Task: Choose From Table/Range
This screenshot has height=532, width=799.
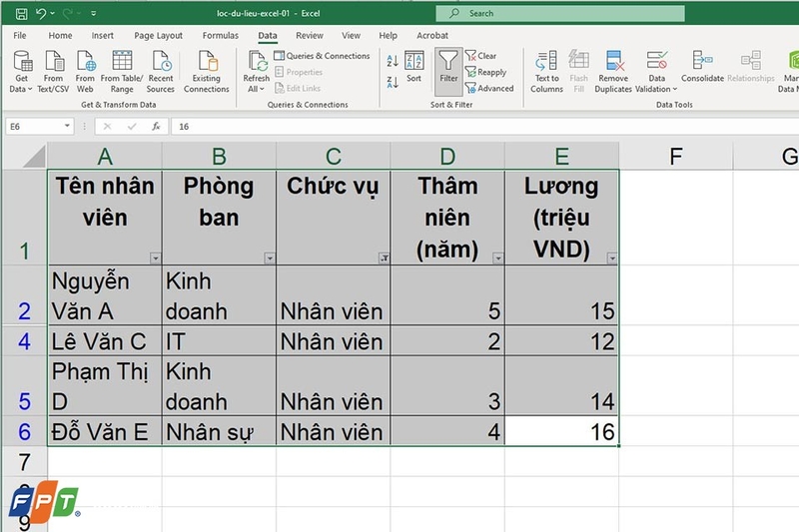Action: point(122,71)
